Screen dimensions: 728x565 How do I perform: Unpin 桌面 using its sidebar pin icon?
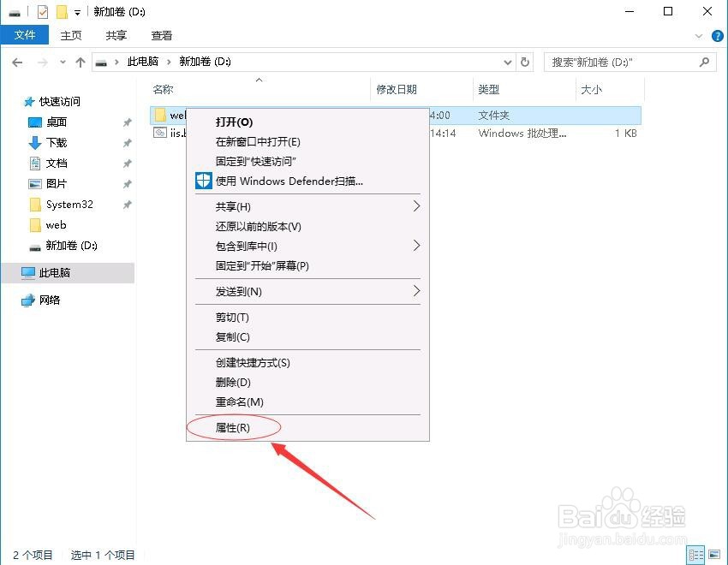click(127, 122)
